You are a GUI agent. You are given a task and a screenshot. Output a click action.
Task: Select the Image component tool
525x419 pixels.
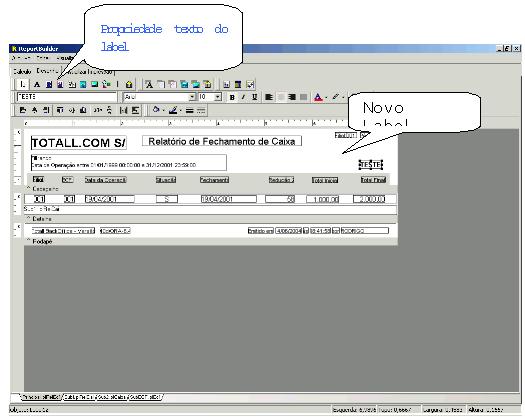[95, 85]
